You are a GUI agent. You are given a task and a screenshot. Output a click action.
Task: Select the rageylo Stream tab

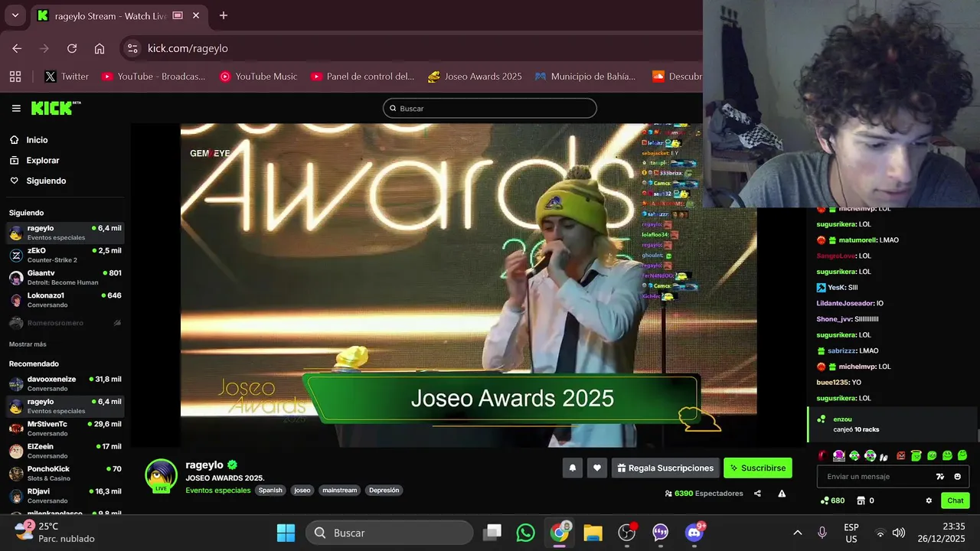click(119, 15)
